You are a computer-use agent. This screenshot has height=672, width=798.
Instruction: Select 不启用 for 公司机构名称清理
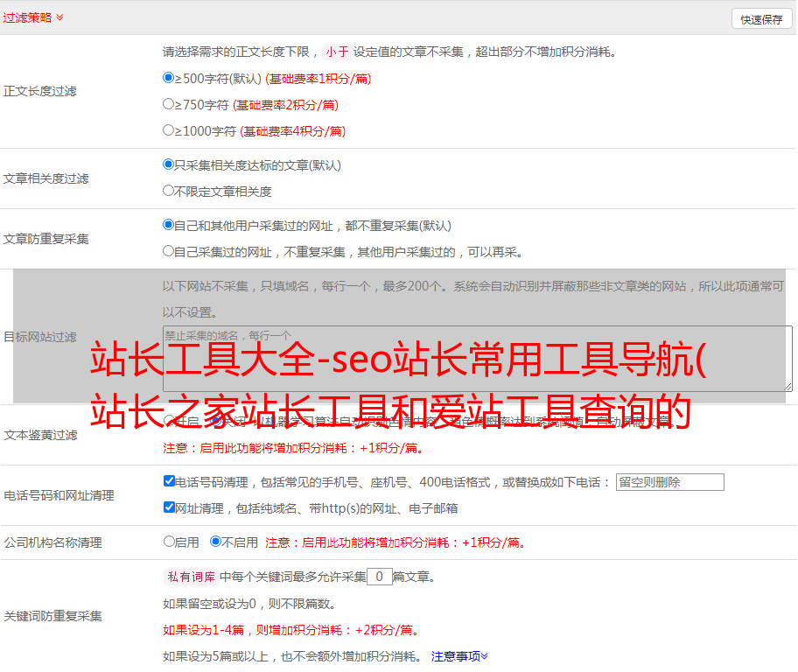216,542
